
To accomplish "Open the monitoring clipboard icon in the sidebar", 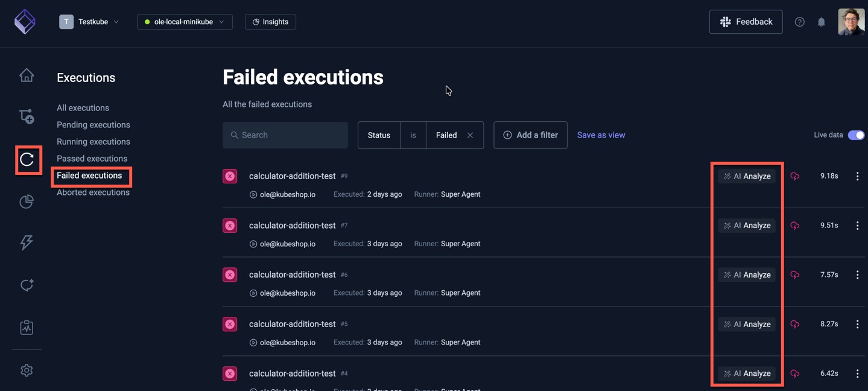I will [x=27, y=327].
